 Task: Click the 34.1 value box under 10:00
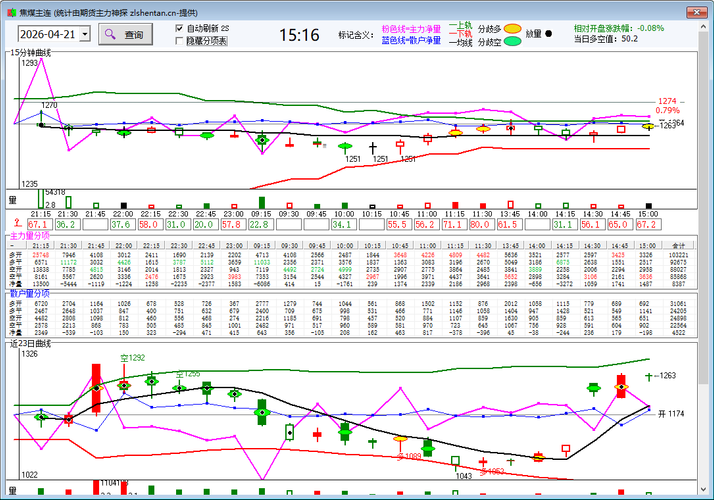point(343,224)
